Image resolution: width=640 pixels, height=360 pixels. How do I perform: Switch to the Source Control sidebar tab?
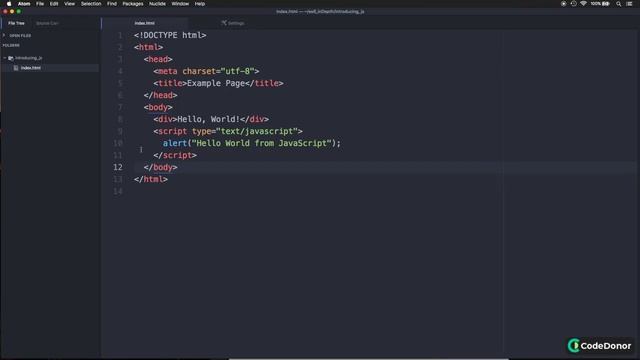coord(47,23)
